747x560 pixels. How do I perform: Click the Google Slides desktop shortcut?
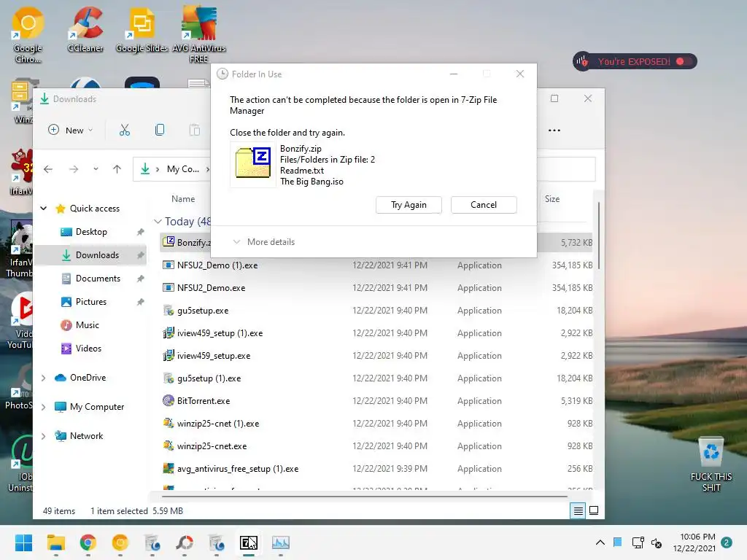point(142,29)
